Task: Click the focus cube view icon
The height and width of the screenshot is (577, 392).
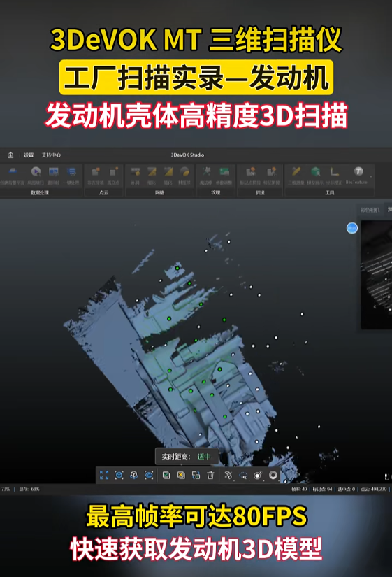Action: [119, 475]
